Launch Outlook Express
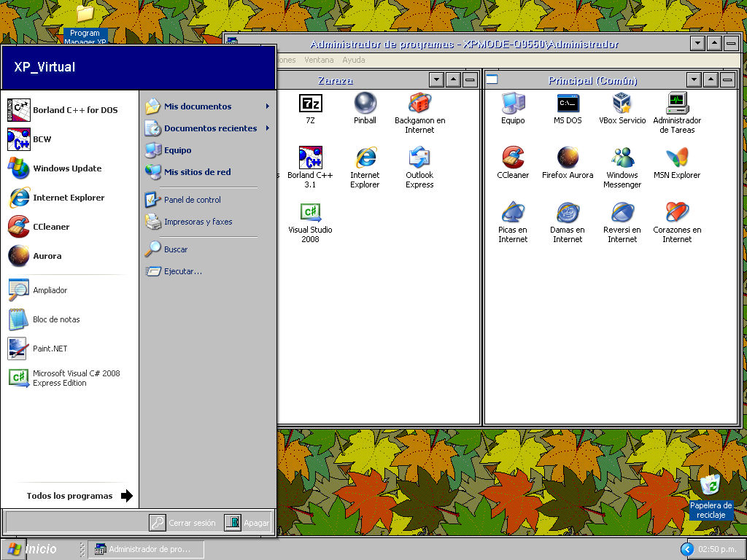Screen dimensions: 747x560 coord(419,157)
